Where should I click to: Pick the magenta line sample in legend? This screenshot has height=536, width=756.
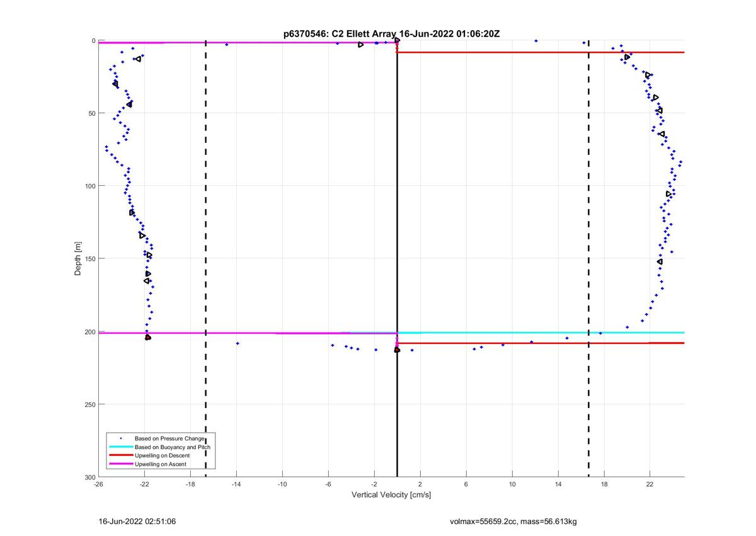point(121,464)
